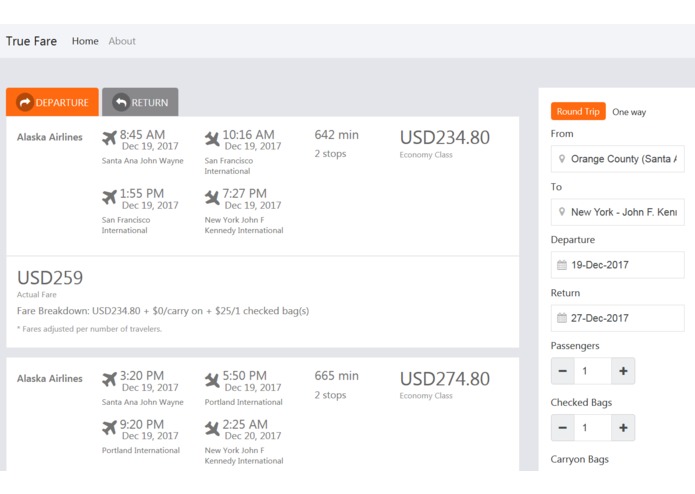
Task: Click takeoff plane icon beside 3:20 PM
Action: 109,379
